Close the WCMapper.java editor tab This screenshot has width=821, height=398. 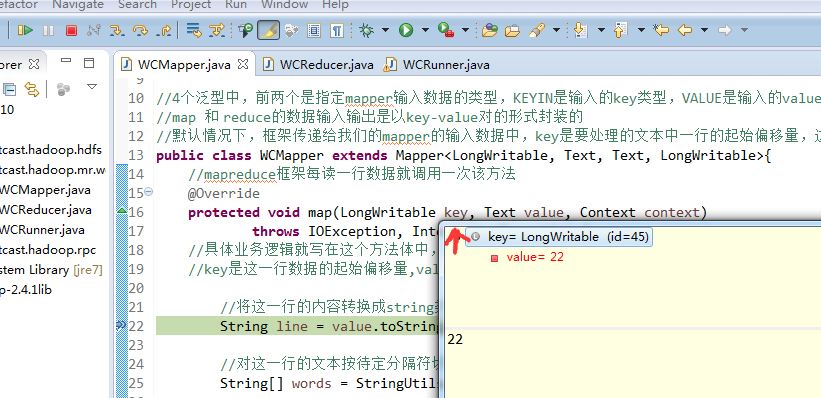click(x=243, y=64)
